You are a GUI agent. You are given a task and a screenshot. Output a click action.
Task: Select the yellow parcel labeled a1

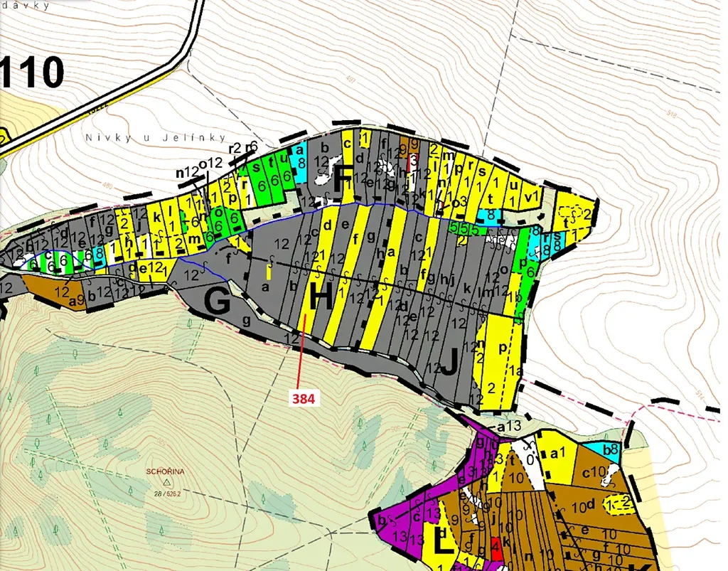555,454
